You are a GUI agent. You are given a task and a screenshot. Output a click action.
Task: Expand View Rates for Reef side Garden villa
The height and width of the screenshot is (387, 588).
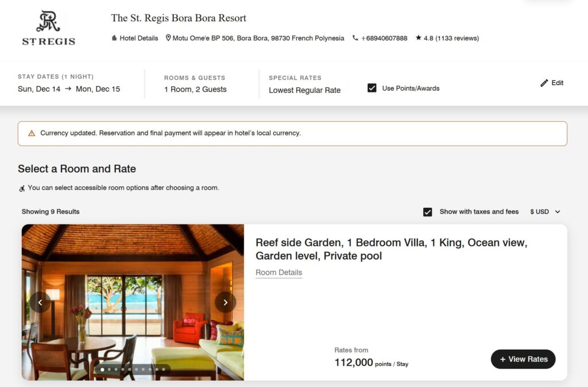523,359
